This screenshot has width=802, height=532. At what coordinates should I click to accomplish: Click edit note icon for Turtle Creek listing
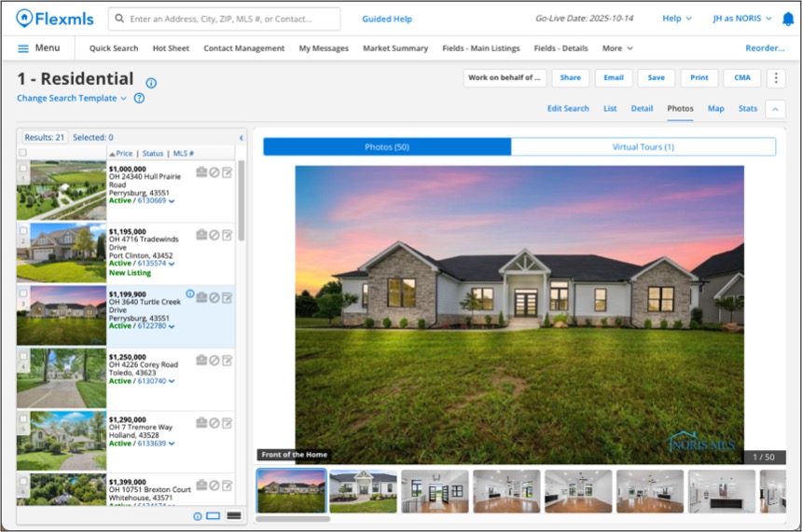click(x=228, y=297)
